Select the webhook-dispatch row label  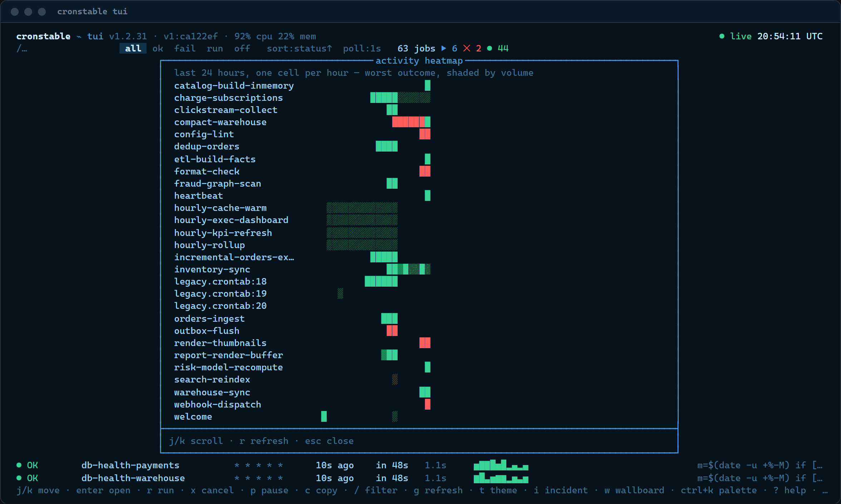coord(217,404)
